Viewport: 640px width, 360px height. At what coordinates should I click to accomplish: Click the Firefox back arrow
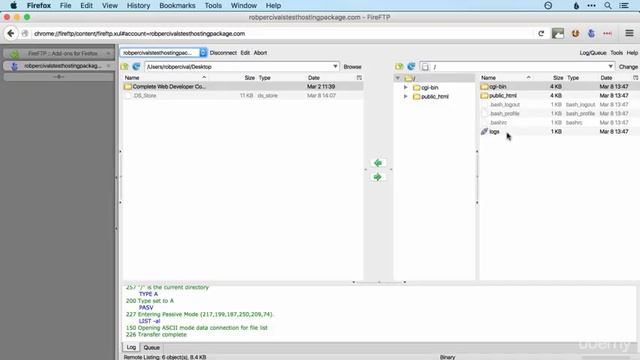[x=11, y=33]
